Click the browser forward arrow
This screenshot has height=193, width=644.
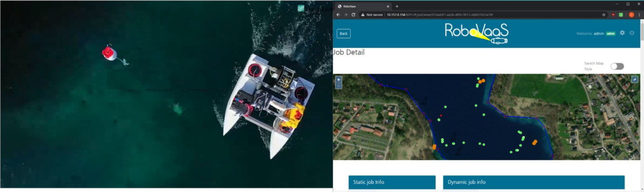coord(346,15)
